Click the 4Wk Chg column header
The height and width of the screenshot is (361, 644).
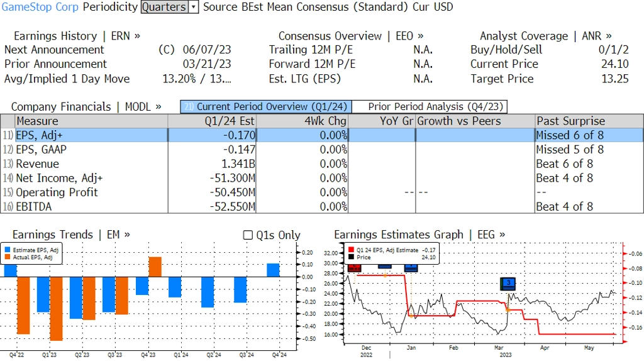coord(302,121)
